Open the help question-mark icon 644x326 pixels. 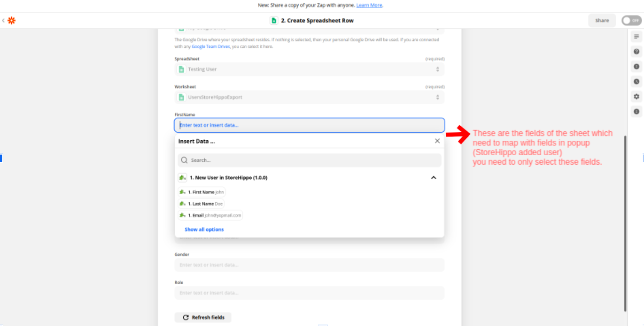[636, 52]
